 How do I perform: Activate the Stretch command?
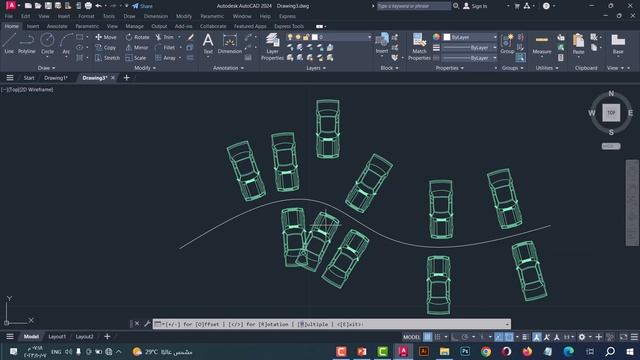[x=107, y=58]
